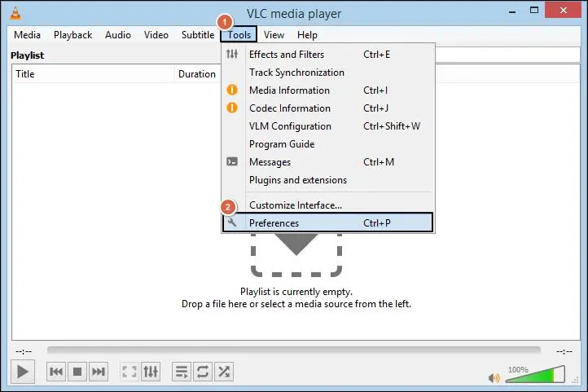Open Preferences from Tools menu
This screenshot has height=392, width=588.
coord(328,222)
